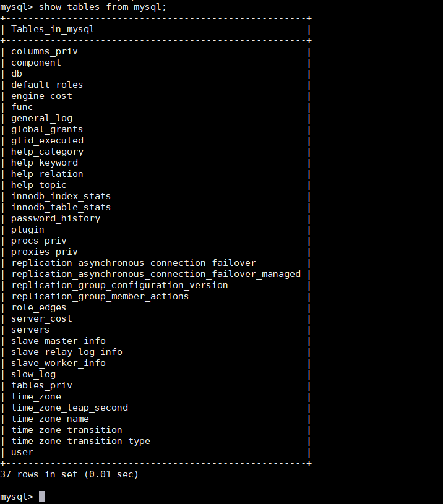Image resolution: width=443 pixels, height=504 pixels.
Task: Select the default_roles table entry
Action: pyautogui.click(x=47, y=85)
